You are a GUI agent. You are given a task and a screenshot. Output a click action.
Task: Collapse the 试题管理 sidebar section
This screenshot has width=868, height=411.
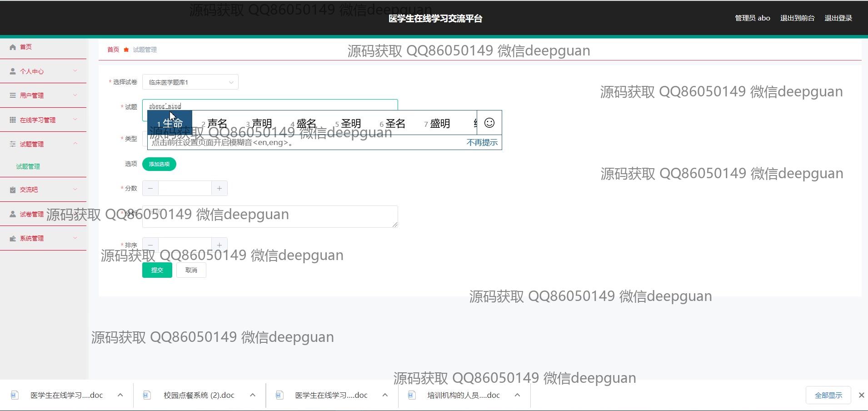(75, 144)
